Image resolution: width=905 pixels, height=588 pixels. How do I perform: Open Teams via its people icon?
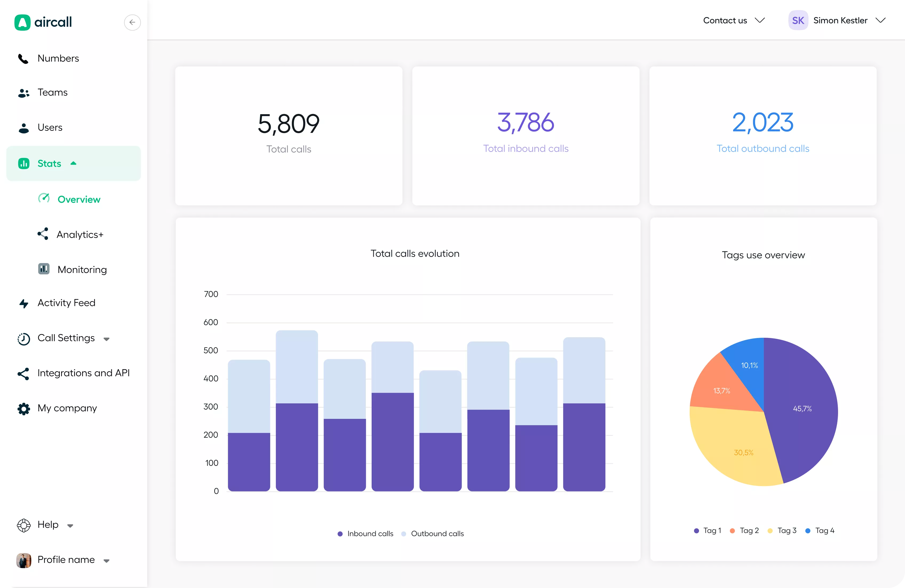(x=23, y=93)
